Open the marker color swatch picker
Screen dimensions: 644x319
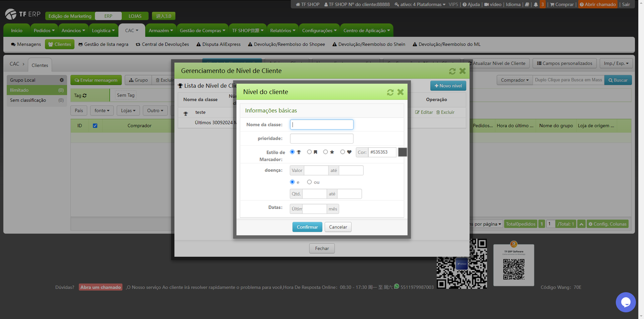pyautogui.click(x=403, y=152)
